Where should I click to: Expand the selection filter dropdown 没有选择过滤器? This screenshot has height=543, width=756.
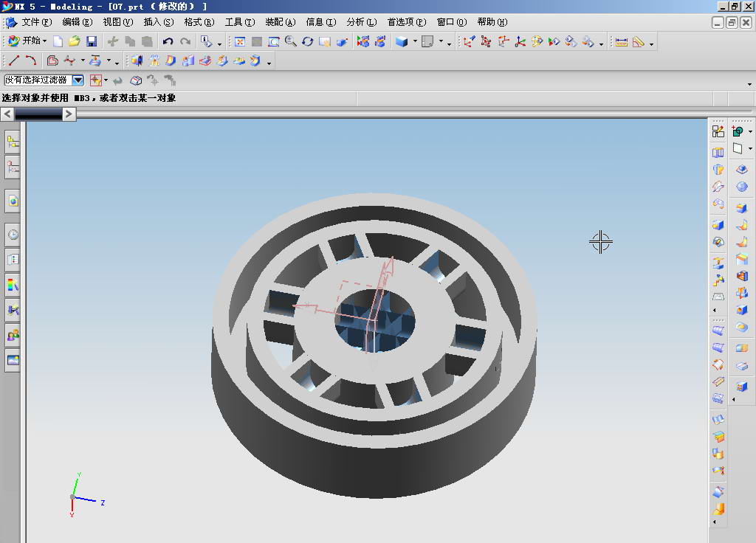pos(78,80)
